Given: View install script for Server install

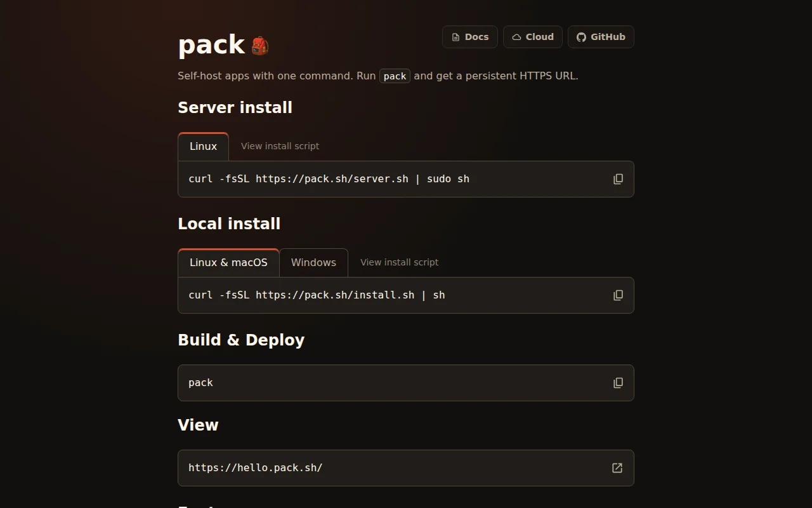Looking at the screenshot, I should (x=280, y=146).
